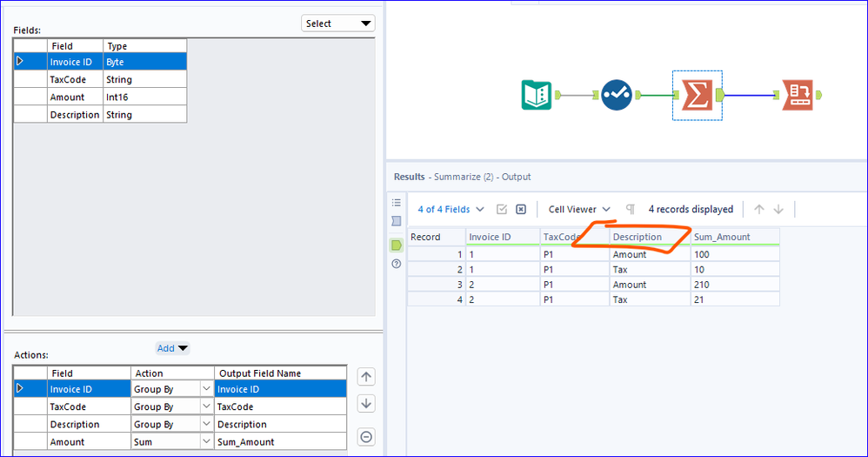
Task: Click the Sum_Amount cell with value 21
Action: [x=735, y=299]
